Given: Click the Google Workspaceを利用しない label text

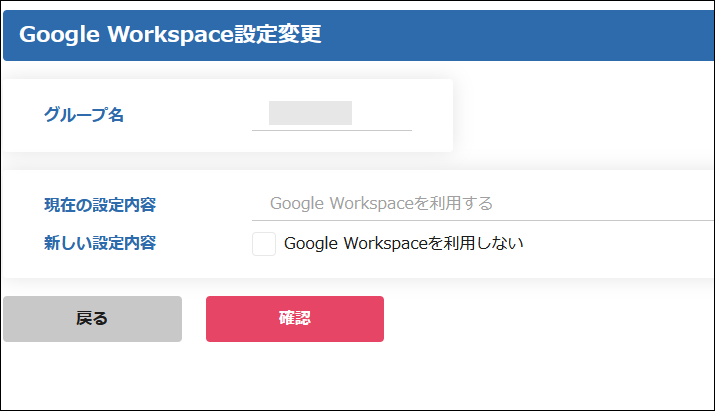Looking at the screenshot, I should 404,243.
